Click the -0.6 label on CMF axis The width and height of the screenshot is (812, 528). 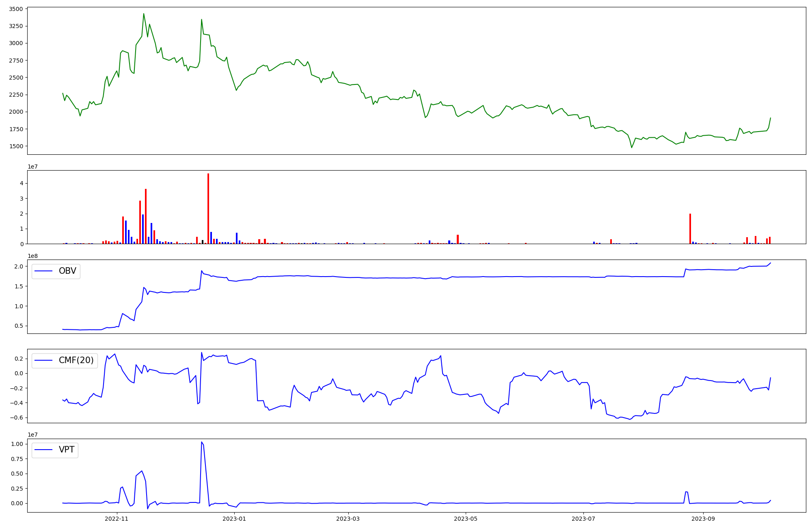(16, 418)
